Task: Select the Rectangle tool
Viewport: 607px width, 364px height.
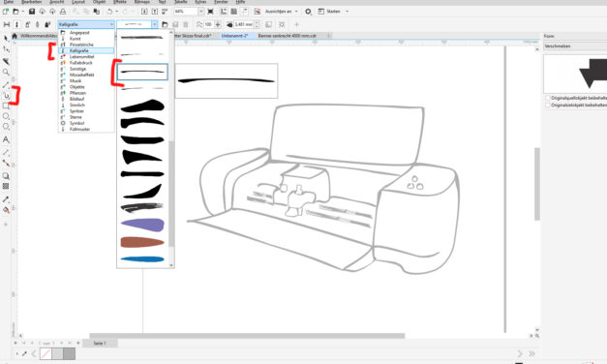Action: point(6,106)
